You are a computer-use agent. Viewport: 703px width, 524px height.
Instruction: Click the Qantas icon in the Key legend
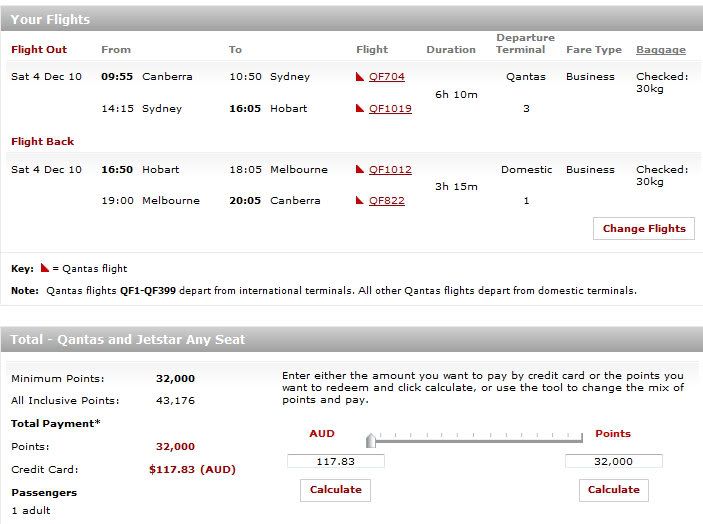tap(45, 268)
